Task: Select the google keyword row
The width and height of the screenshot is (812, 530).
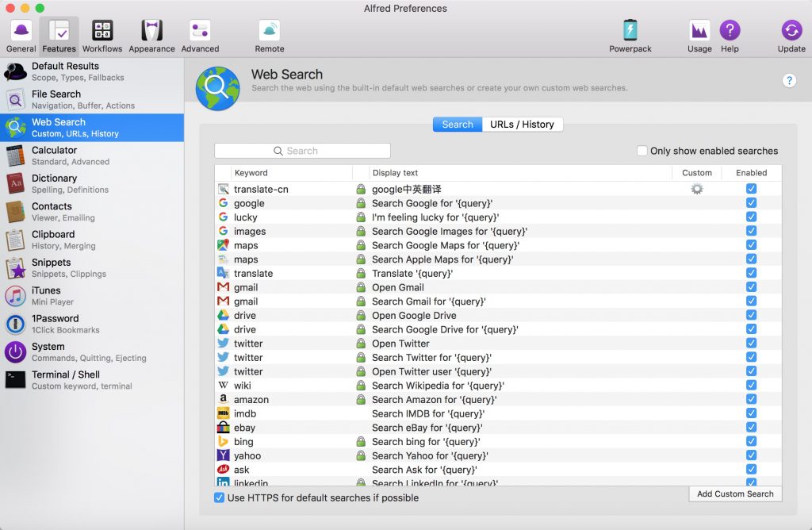Action: click(498, 202)
